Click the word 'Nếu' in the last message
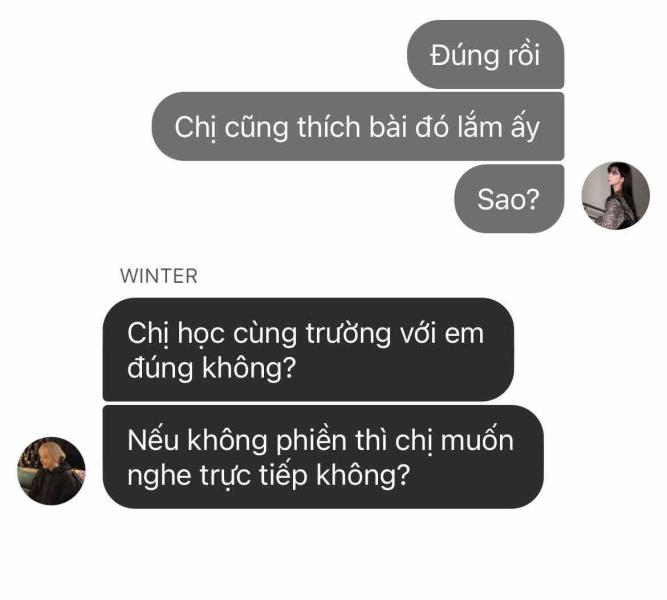This screenshot has width=667, height=600. (153, 440)
